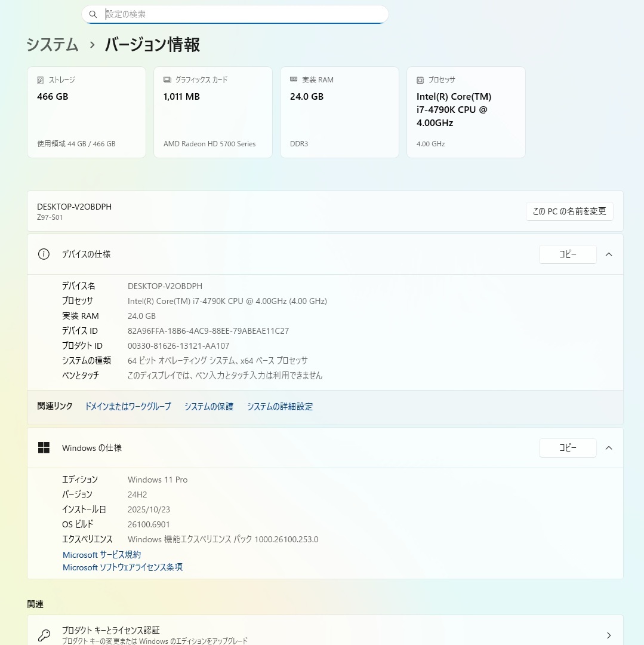This screenshot has height=645, width=644.
Task: Navigate back to システム via breadcrumb
Action: [x=52, y=45]
